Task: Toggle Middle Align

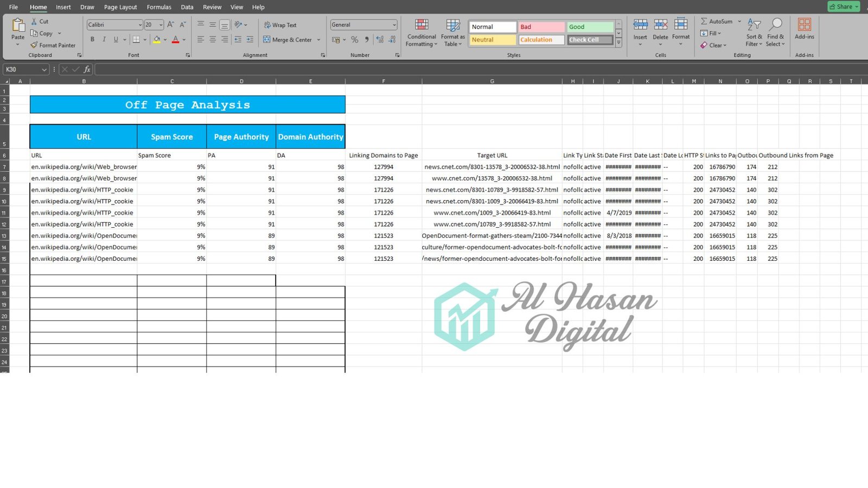Action: click(213, 24)
